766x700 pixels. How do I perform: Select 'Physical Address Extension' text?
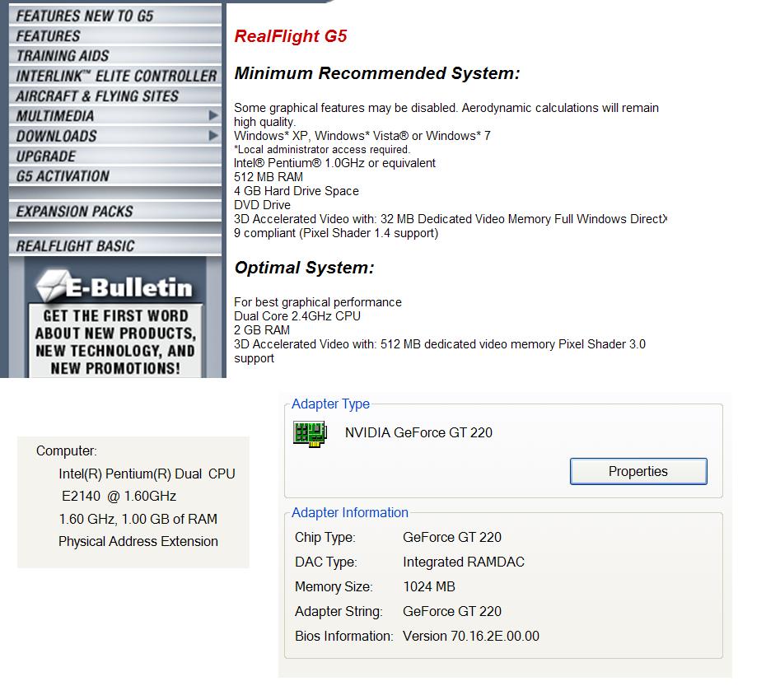138,542
